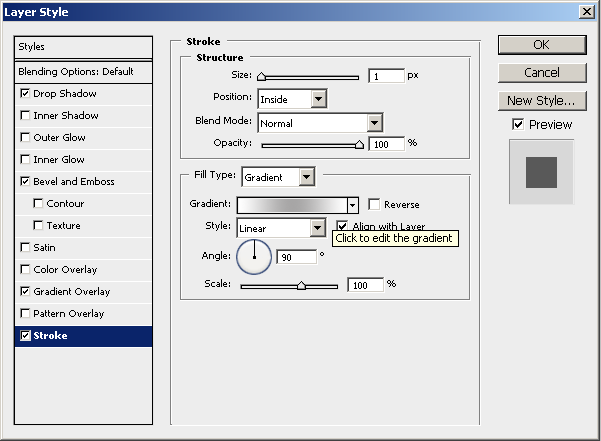Check the Reverse gradient option
The image size is (601, 441).
pyautogui.click(x=374, y=204)
